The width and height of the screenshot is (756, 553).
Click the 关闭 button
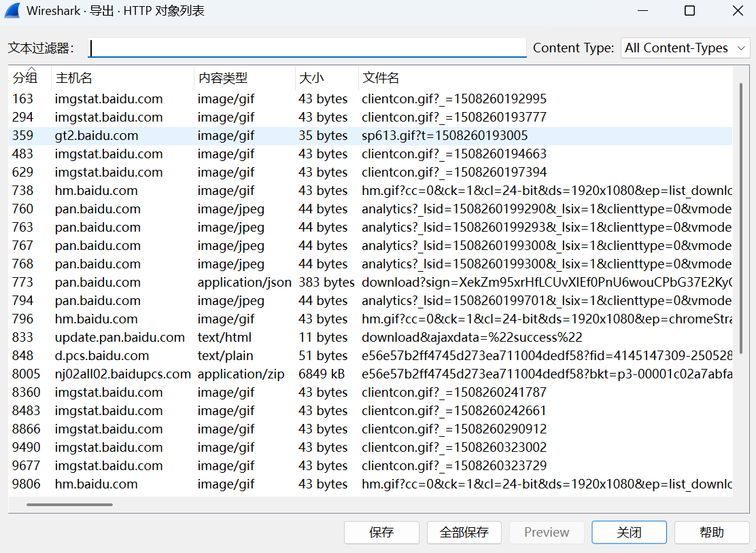(x=629, y=533)
